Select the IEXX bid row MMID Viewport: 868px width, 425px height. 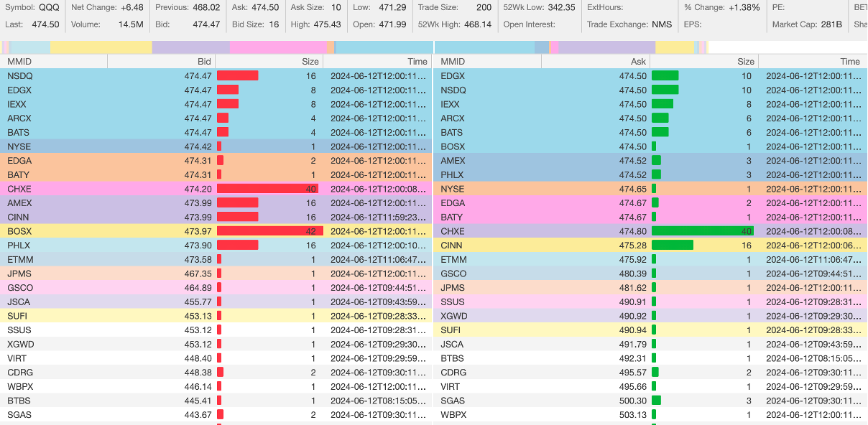(18, 104)
